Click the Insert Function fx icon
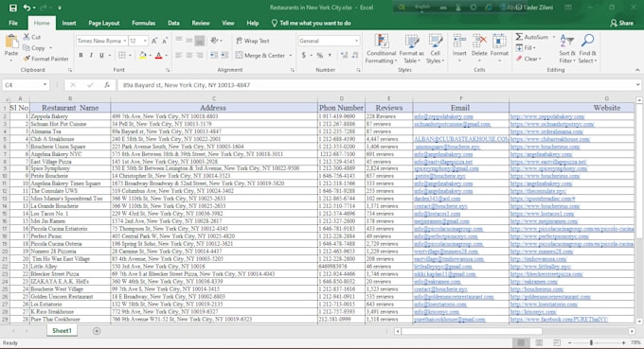Screen dimensions: 644x349 click(x=107, y=85)
